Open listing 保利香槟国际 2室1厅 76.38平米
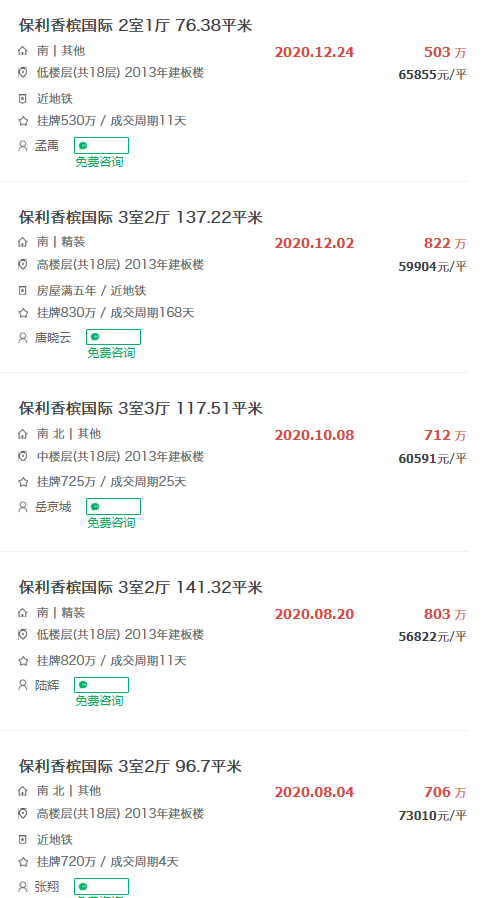This screenshot has width=486, height=898. 135,25
